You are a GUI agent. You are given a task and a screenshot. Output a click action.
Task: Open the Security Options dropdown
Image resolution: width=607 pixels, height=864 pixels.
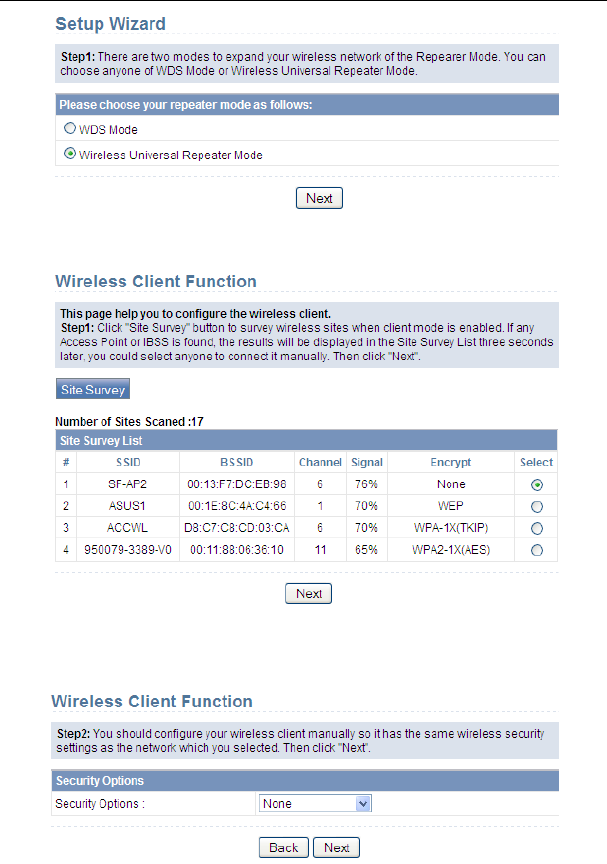click(315, 803)
